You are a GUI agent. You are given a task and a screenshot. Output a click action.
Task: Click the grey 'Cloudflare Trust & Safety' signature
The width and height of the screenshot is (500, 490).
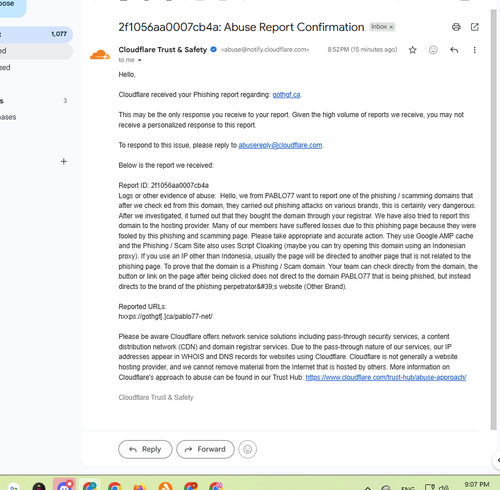156,397
